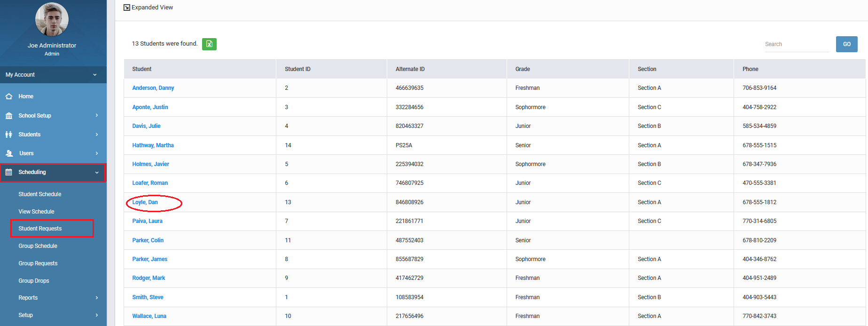Expand Users submenu chevron

(x=97, y=153)
